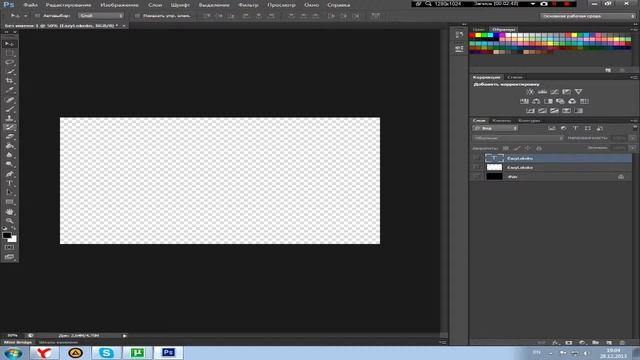
Task: Switch to the Paths tab
Action: 529,121
